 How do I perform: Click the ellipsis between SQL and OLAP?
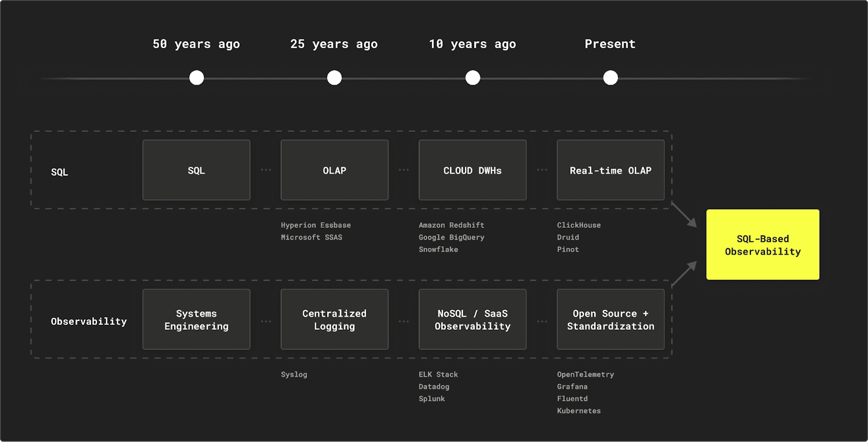266,170
